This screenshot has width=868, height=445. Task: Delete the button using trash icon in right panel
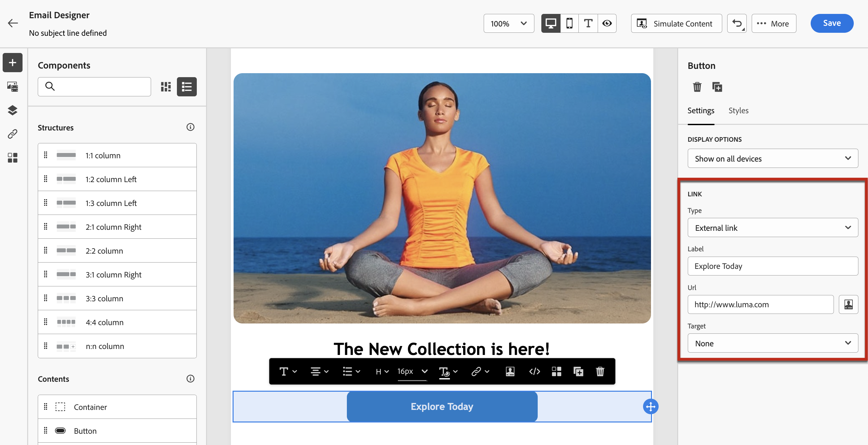[x=697, y=87]
